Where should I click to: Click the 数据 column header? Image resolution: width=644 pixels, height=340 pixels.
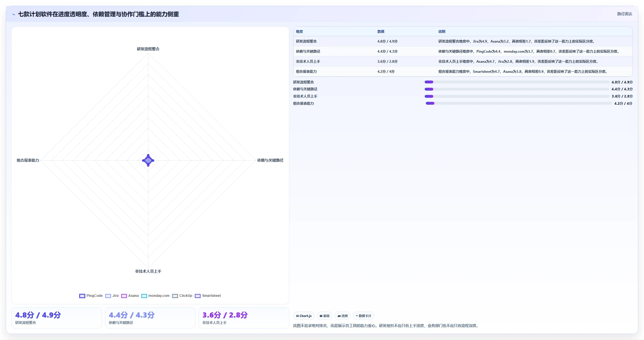(381, 32)
